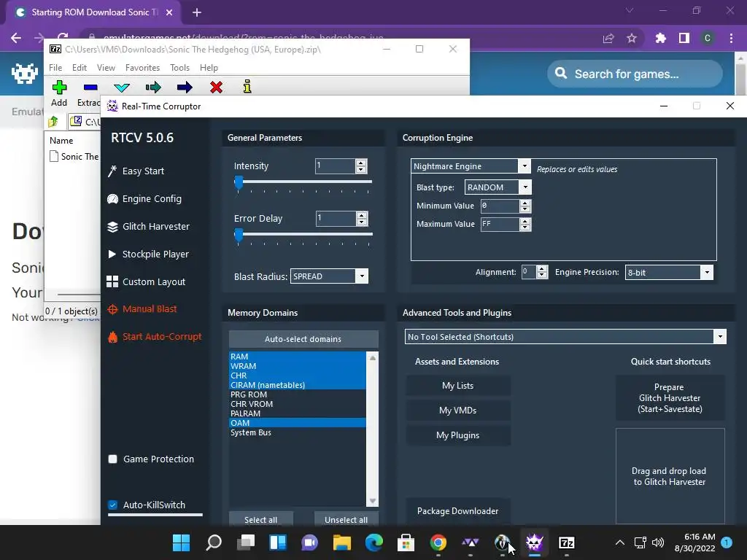747x560 pixels.
Task: Click Unselect all domains button
Action: [x=346, y=519]
